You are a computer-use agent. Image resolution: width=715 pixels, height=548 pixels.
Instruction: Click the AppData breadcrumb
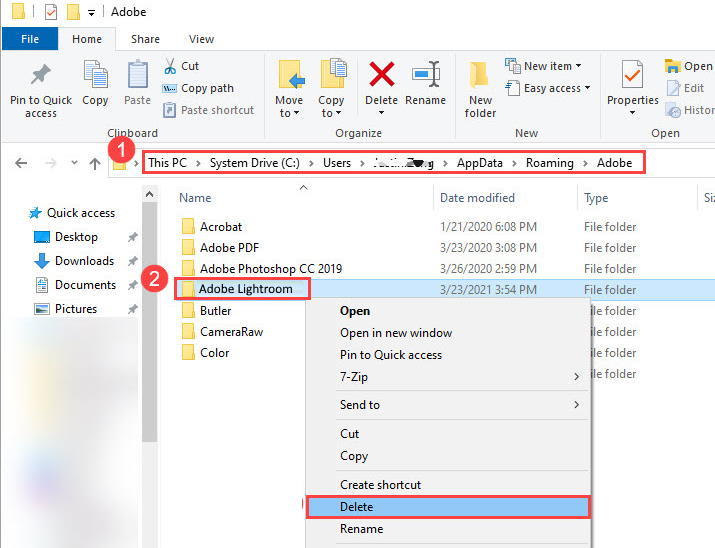[x=480, y=163]
